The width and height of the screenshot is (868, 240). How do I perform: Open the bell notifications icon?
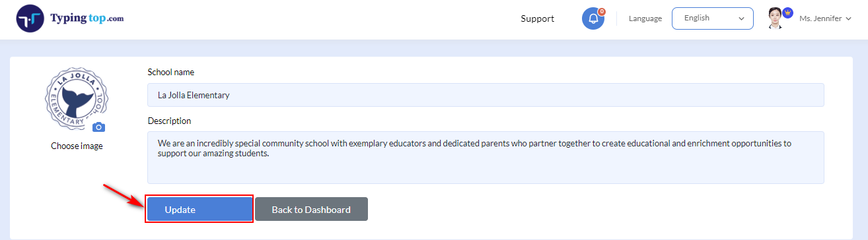pos(593,18)
